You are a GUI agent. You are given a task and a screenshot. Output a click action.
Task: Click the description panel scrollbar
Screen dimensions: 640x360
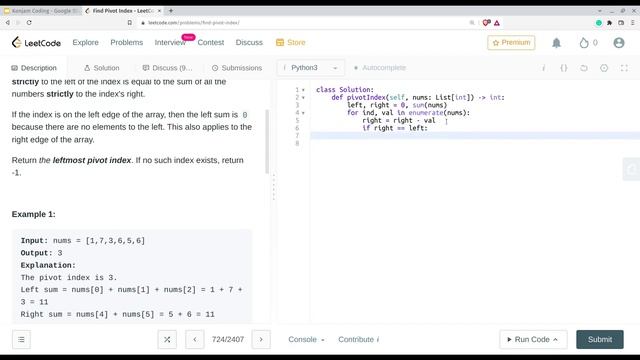267,141
